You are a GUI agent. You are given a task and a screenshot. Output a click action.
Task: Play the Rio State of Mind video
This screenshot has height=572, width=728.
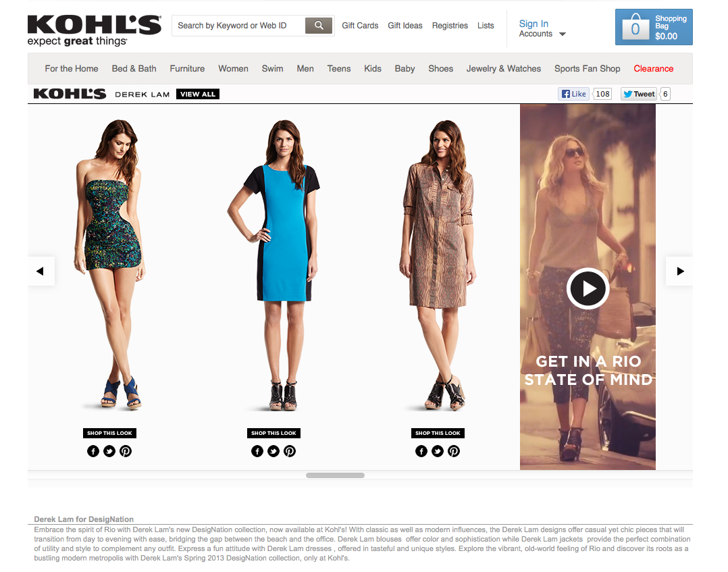(588, 288)
